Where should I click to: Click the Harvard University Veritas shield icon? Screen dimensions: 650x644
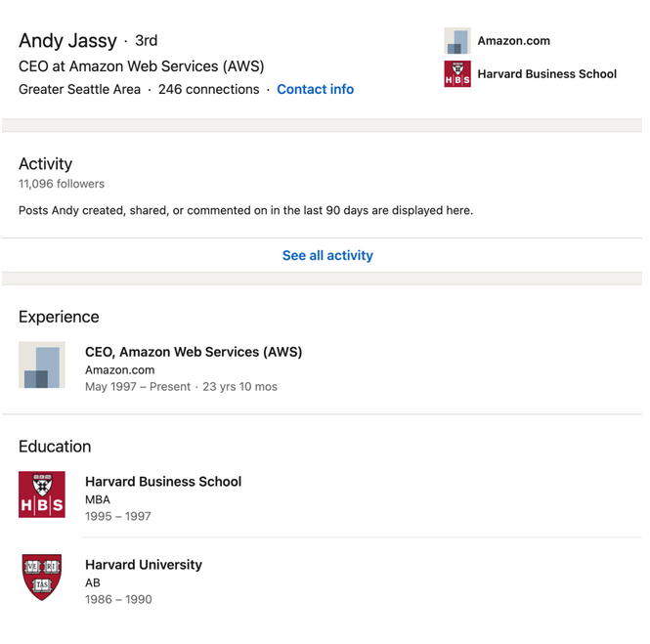[x=42, y=578]
